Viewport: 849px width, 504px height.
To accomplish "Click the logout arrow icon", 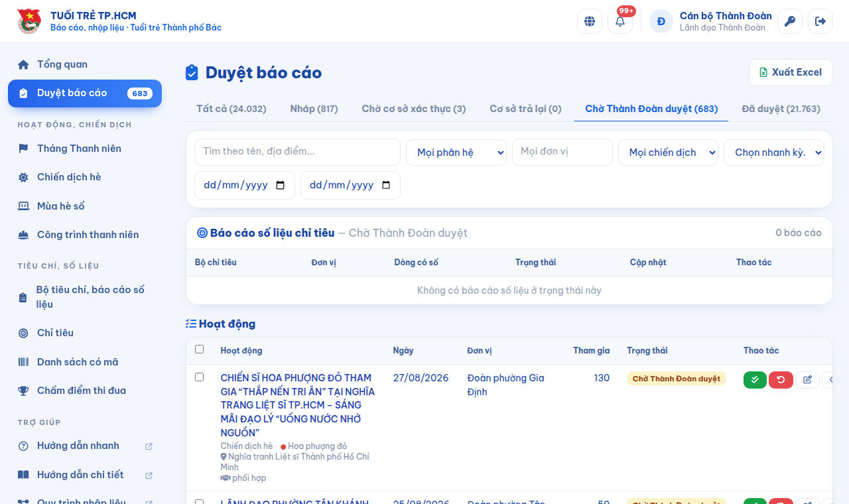I will click(x=820, y=21).
